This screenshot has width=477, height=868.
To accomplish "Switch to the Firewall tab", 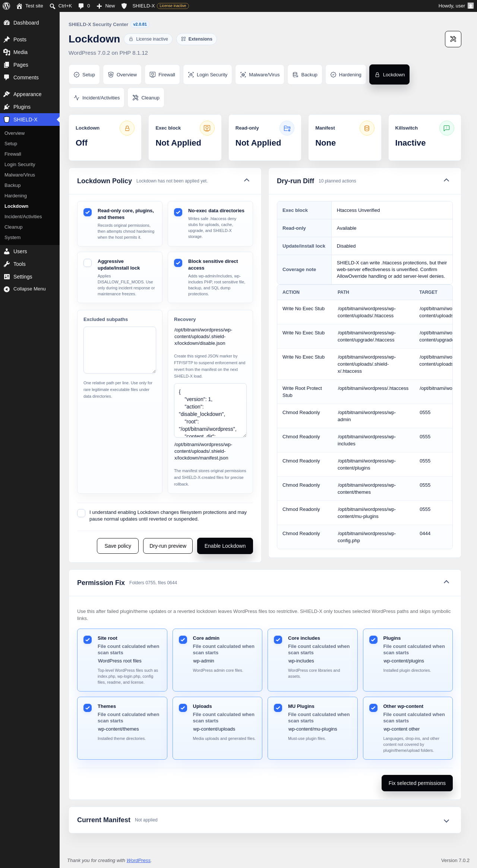I will (162, 74).
